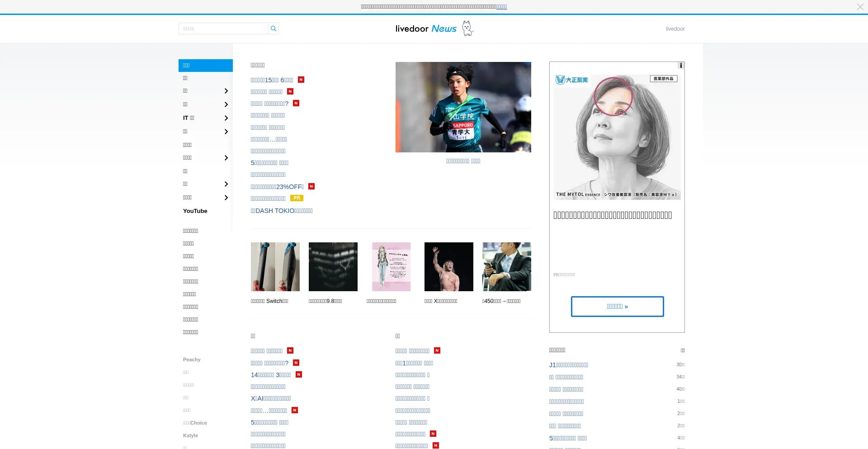Click inside the search input field
The width and height of the screenshot is (868, 449).
pyautogui.click(x=222, y=28)
